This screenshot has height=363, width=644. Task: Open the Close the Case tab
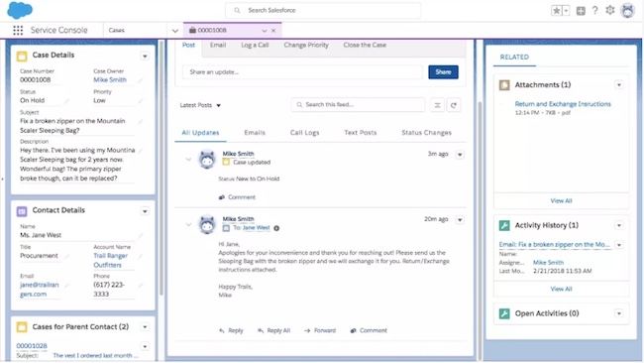click(x=365, y=46)
